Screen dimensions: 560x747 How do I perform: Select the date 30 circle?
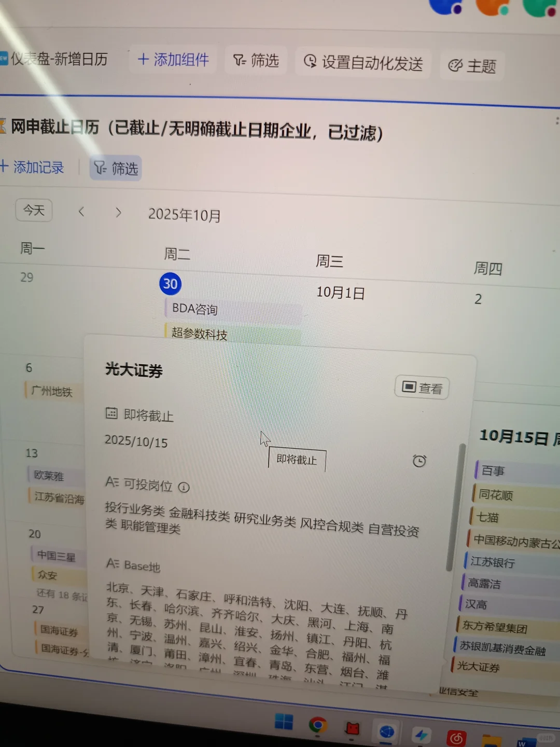(x=170, y=284)
